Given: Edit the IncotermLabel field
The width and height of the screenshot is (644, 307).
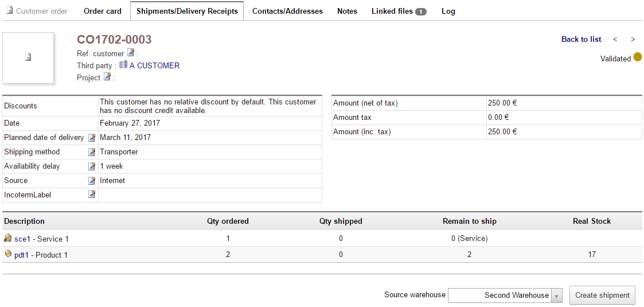Looking at the screenshot, I should (91, 195).
